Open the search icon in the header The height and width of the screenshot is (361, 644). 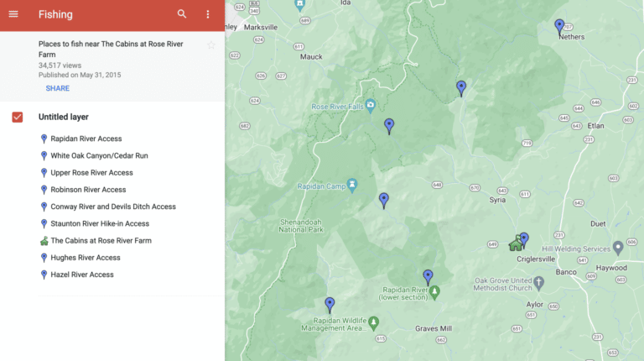pyautogui.click(x=182, y=14)
